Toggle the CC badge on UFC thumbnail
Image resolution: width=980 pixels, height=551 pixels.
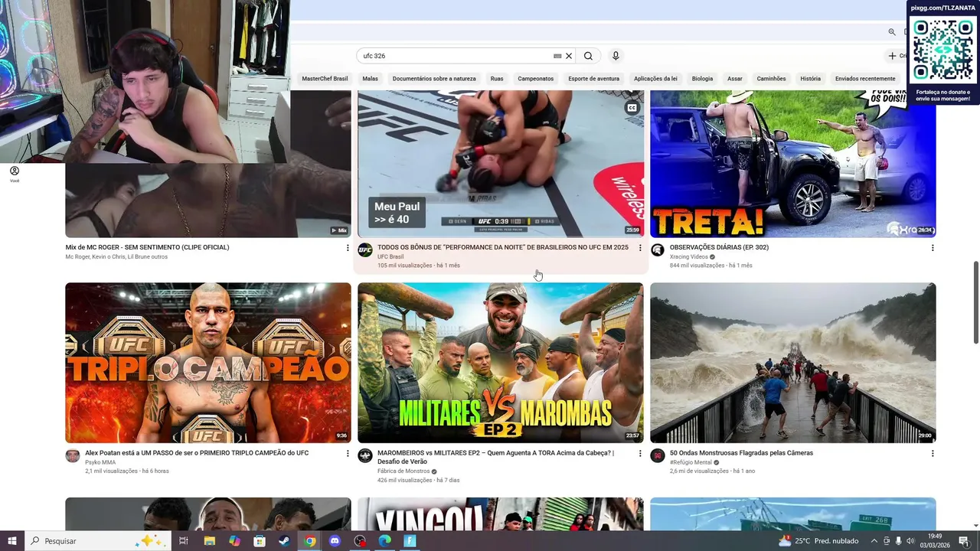[x=632, y=108]
